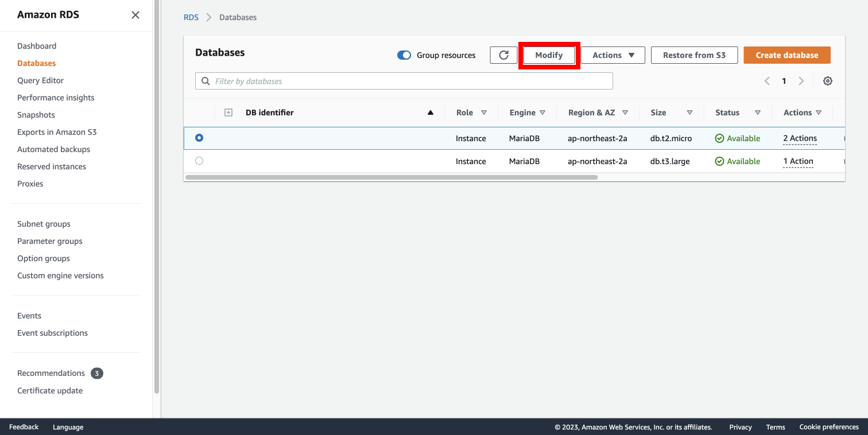Open Cookie preferences footer link
868x435 pixels.
[x=829, y=427]
